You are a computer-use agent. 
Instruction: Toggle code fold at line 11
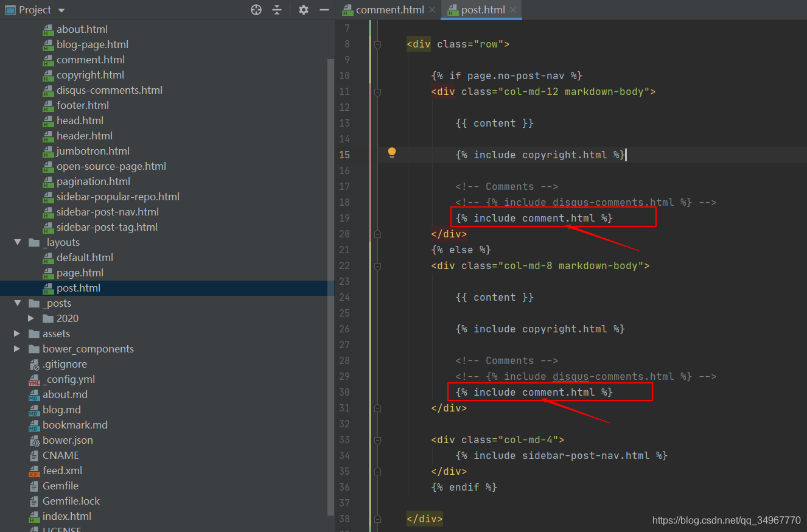coord(377,91)
